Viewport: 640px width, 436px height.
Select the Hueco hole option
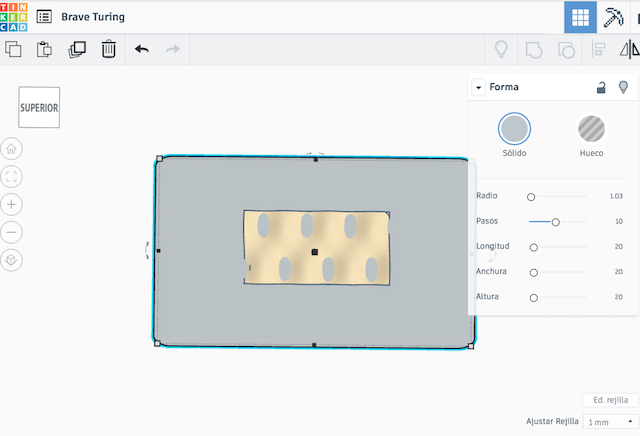point(591,129)
